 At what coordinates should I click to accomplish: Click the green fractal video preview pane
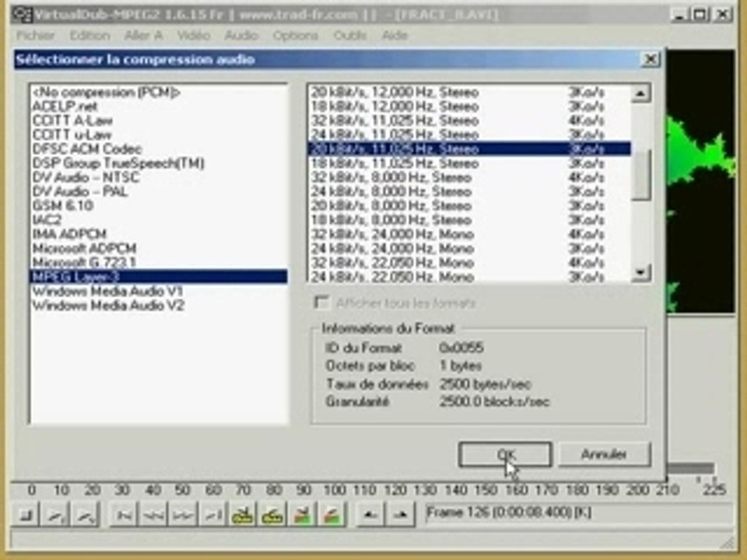point(700,182)
